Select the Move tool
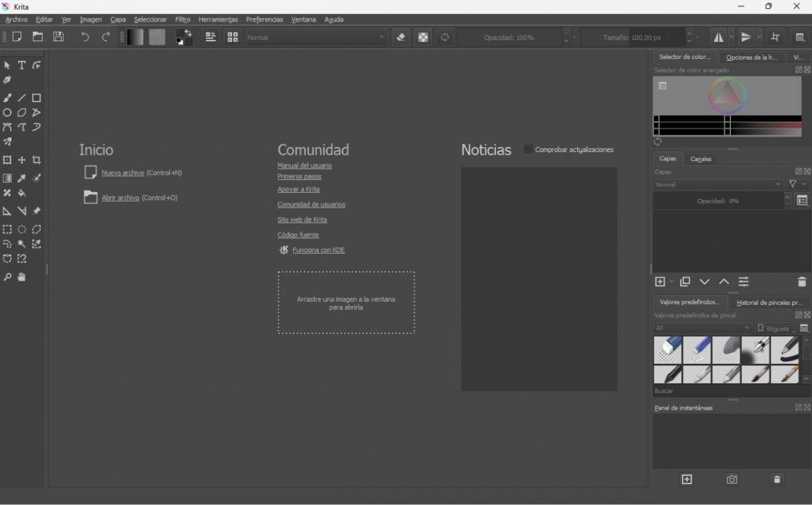 coord(22,160)
